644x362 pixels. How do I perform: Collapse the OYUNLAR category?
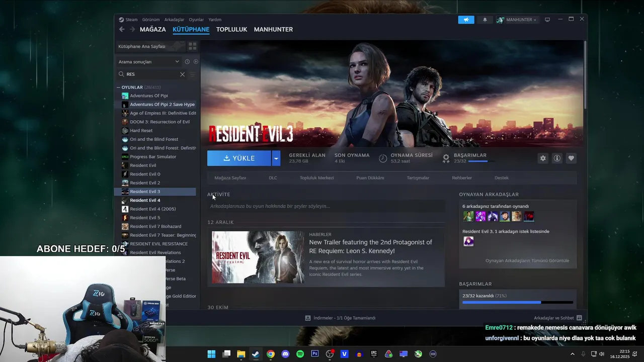click(119, 87)
